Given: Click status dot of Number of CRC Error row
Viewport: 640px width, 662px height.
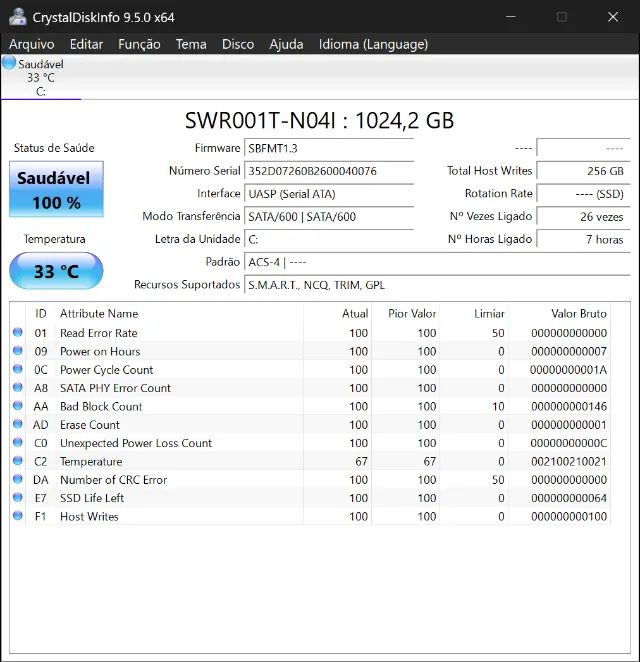Looking at the screenshot, I should point(18,479).
